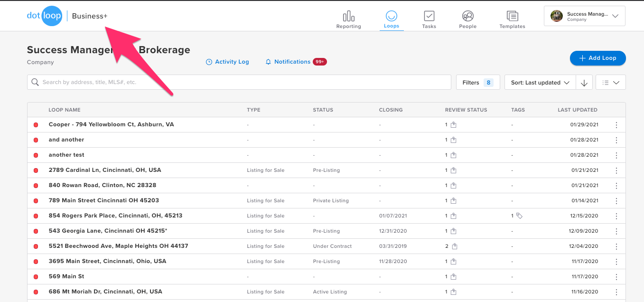Click the Add Loop button
644x302 pixels.
click(597, 58)
